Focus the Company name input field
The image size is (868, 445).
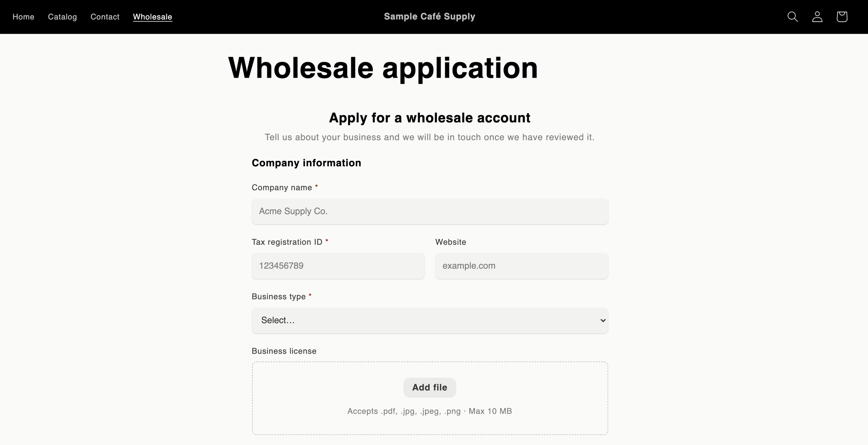[430, 211]
